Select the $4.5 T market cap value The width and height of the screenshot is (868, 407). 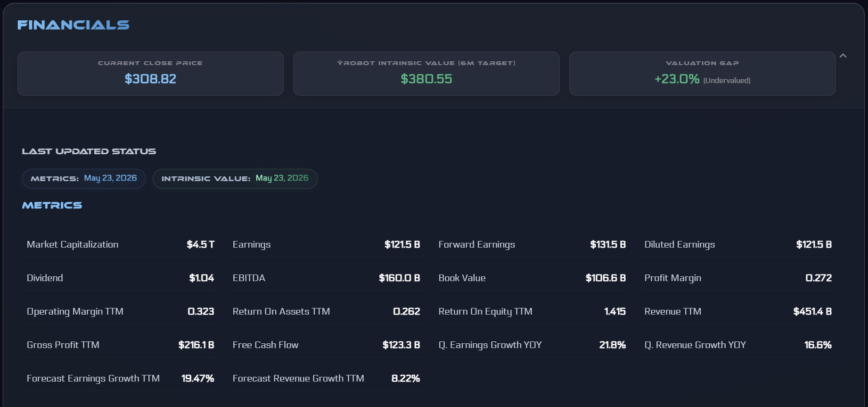coord(200,244)
